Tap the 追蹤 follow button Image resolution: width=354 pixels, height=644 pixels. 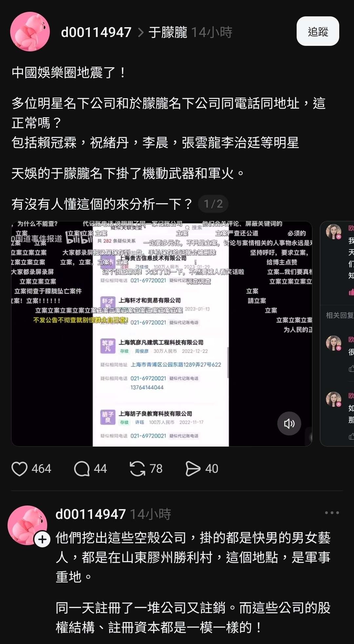point(318,31)
